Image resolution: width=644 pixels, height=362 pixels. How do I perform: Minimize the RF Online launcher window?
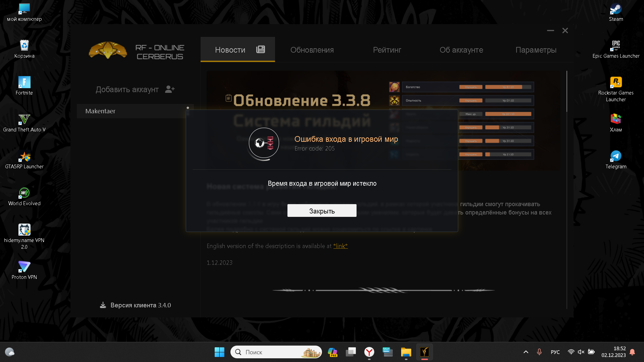550,31
